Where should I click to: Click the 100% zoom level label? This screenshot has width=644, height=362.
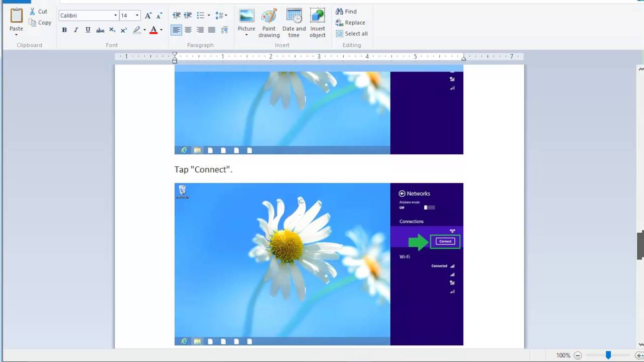(563, 355)
